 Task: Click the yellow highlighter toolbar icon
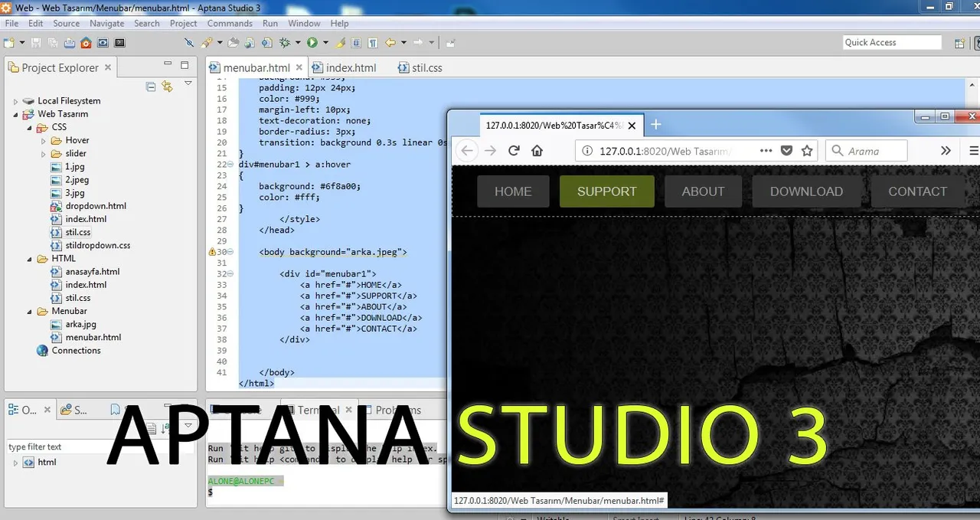pyautogui.click(x=340, y=43)
